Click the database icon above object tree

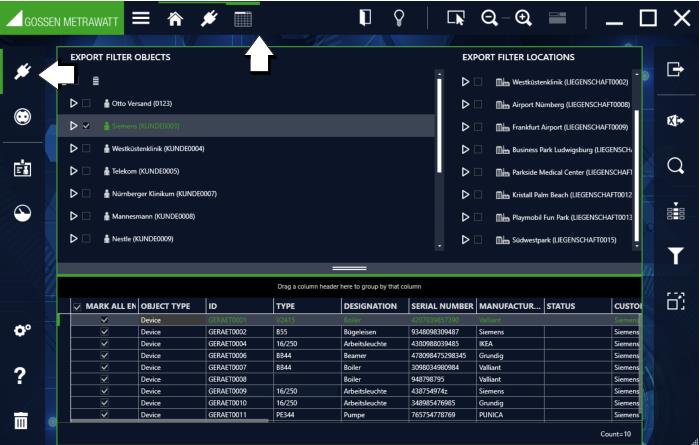[x=96, y=81]
